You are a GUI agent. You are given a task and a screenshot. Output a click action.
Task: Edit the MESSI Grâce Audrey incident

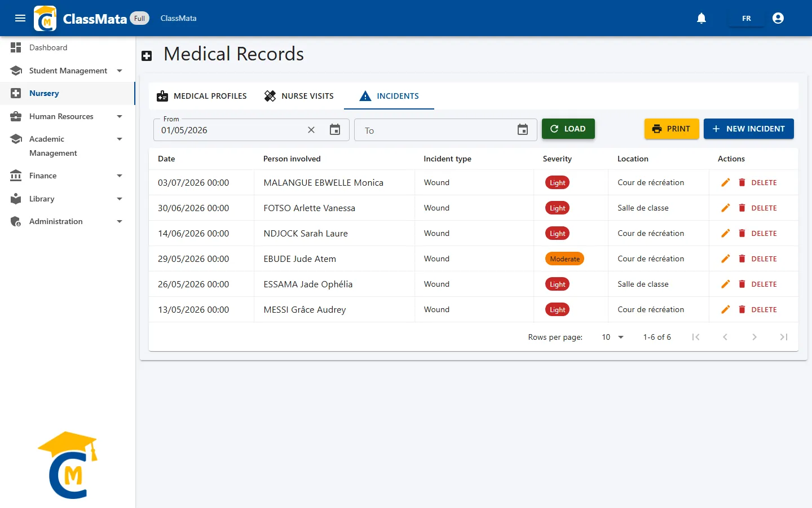726,309
